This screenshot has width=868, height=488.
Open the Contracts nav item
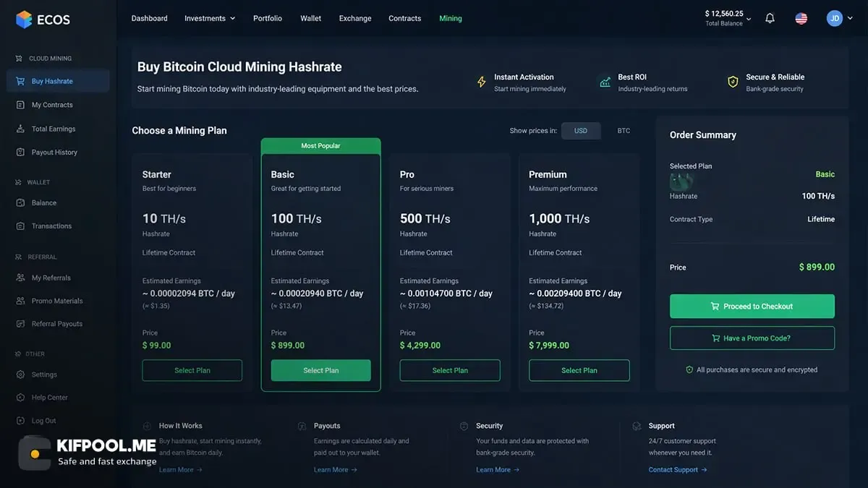point(405,18)
